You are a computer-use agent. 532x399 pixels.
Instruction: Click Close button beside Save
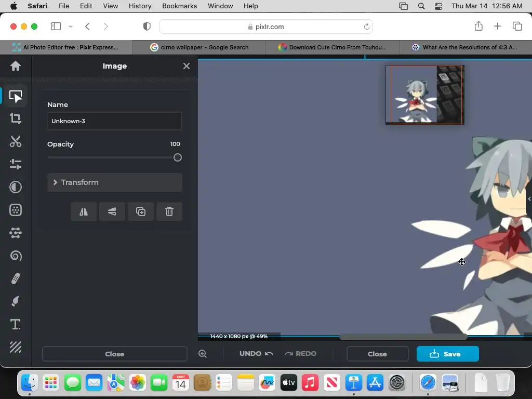(x=377, y=354)
